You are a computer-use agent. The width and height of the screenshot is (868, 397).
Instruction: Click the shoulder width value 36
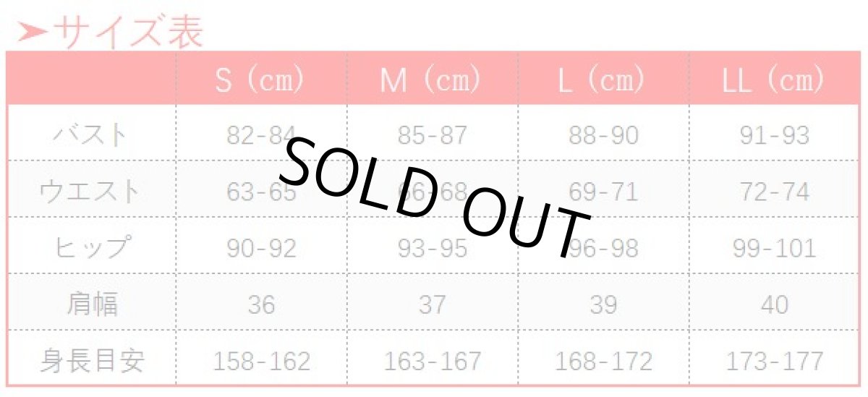261,304
